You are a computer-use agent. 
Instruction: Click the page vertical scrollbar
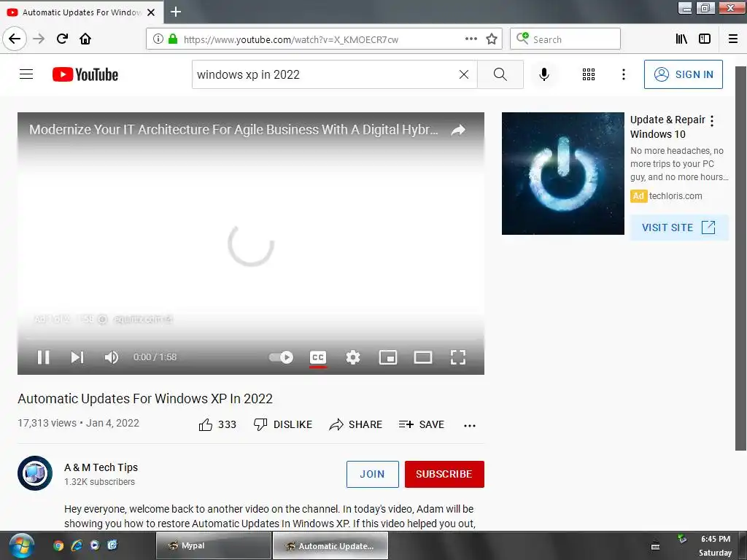tap(741, 257)
